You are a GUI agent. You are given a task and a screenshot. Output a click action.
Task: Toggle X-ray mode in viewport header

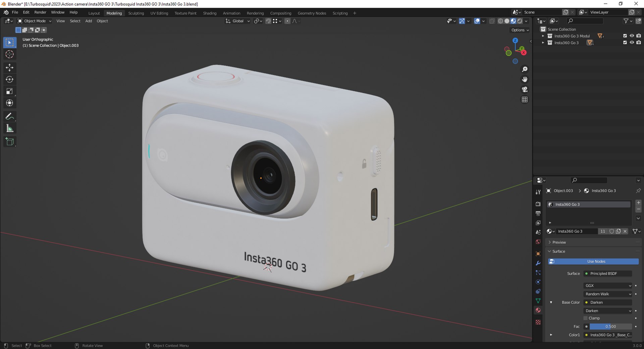click(x=492, y=21)
